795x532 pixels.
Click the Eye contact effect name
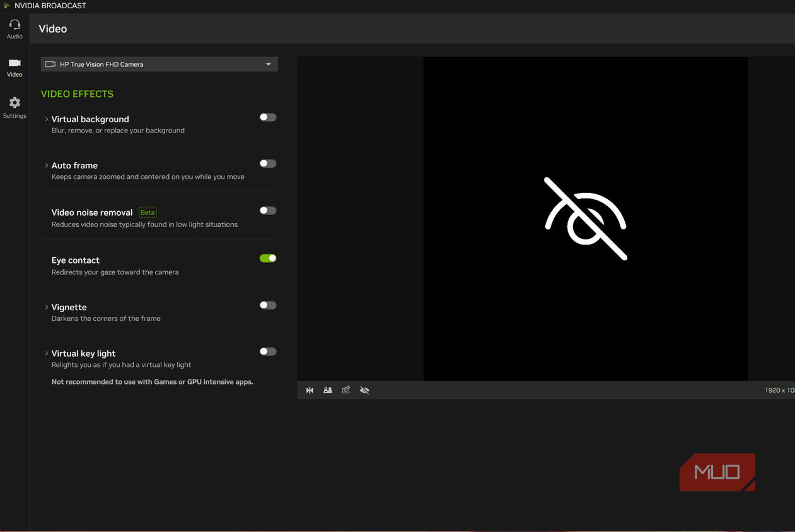(x=76, y=260)
